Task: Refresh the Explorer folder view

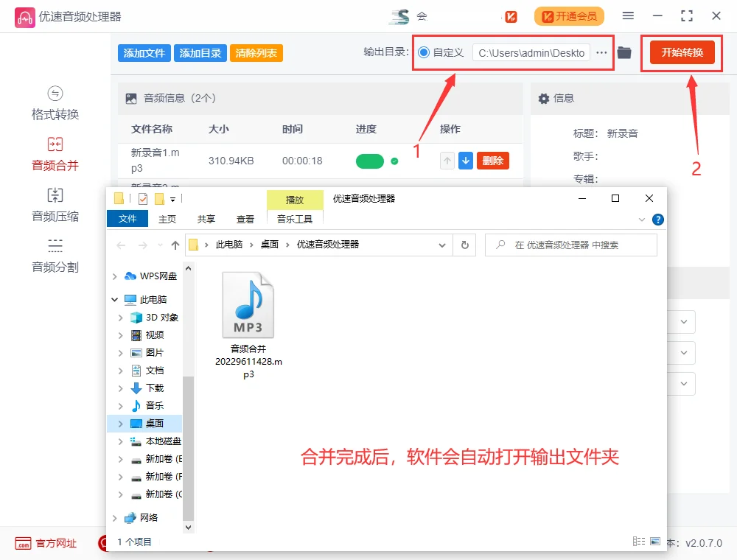Action: coord(465,245)
